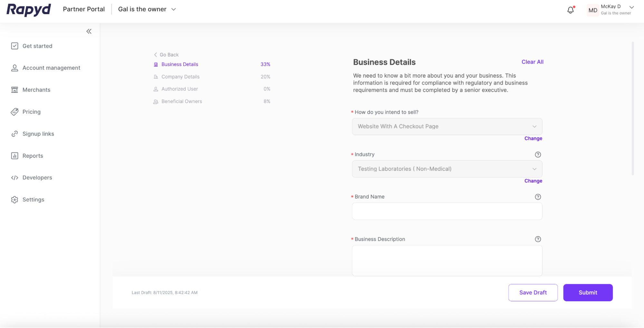644x328 pixels.
Task: Click the Settings gear icon
Action: [x=14, y=200]
